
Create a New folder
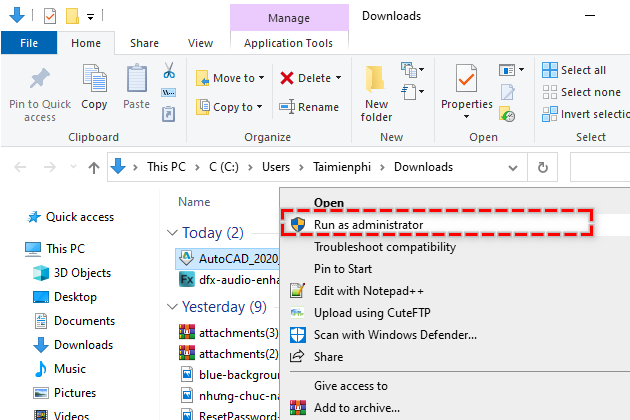(x=376, y=94)
